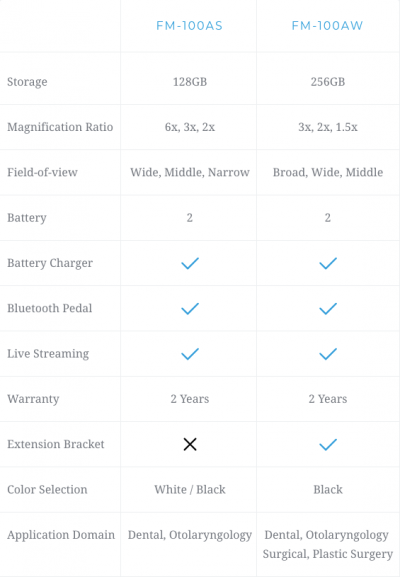Click the Battery Charger checkmark for FM-100AW
Image resolution: width=400 pixels, height=577 pixels.
click(x=328, y=263)
